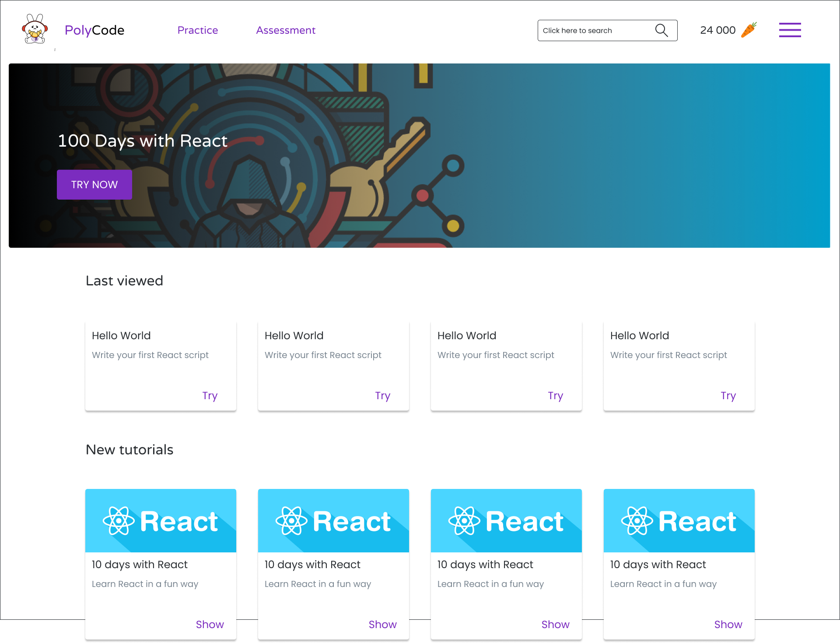The image size is (840, 643).
Task: Click Try on fourth Hello World card
Action: [x=728, y=396]
